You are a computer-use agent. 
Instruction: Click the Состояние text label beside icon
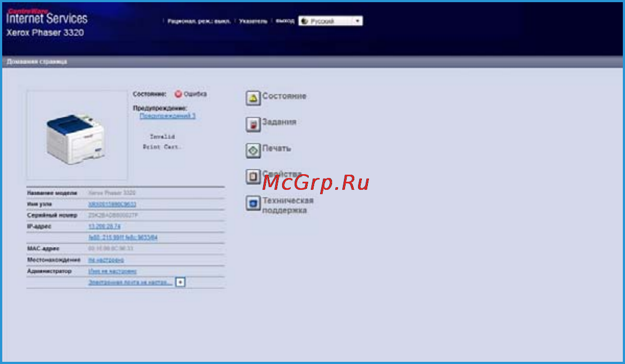pos(284,96)
